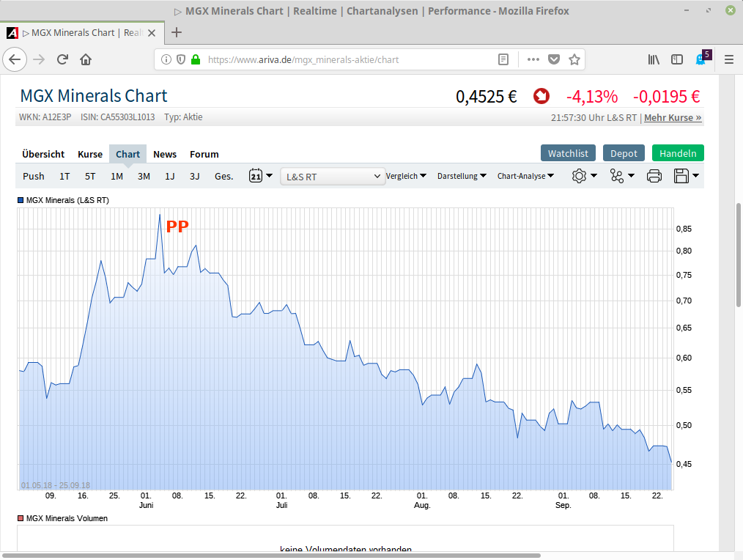Open the L&S RT exchange selector

click(333, 176)
